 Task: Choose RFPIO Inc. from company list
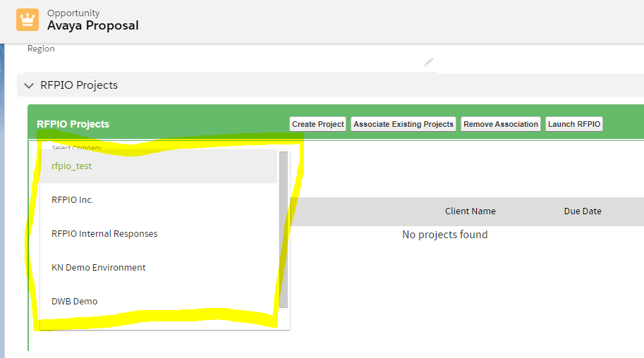pyautogui.click(x=159, y=200)
